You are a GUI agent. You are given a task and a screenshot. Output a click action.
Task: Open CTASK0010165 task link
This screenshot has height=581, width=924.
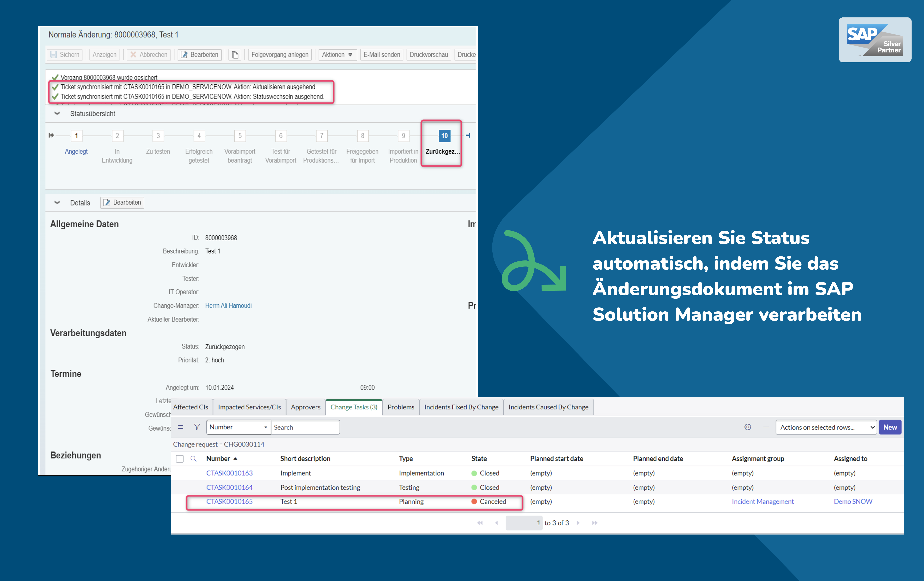click(x=229, y=502)
